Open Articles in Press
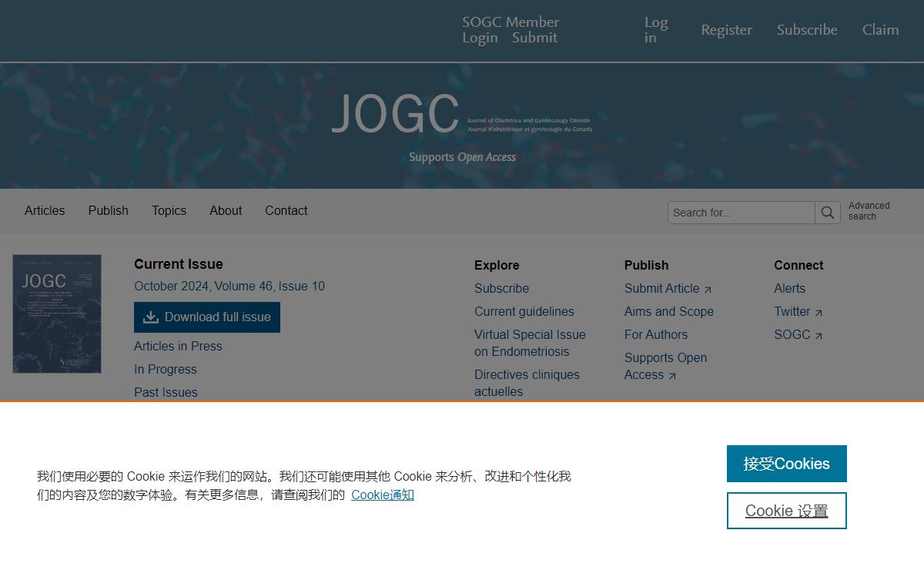This screenshot has width=924, height=570. click(178, 346)
